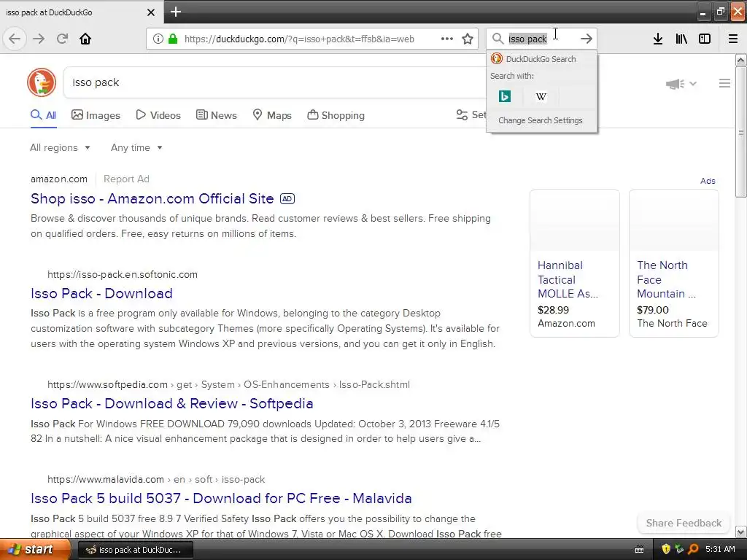The image size is (747, 560).
Task: Open a new browser tab
Action: tap(176, 12)
